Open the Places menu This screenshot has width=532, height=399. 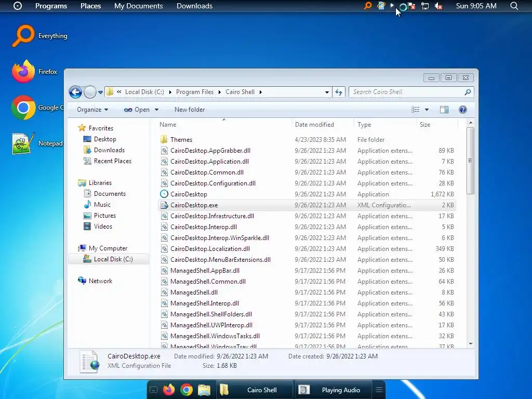click(90, 6)
